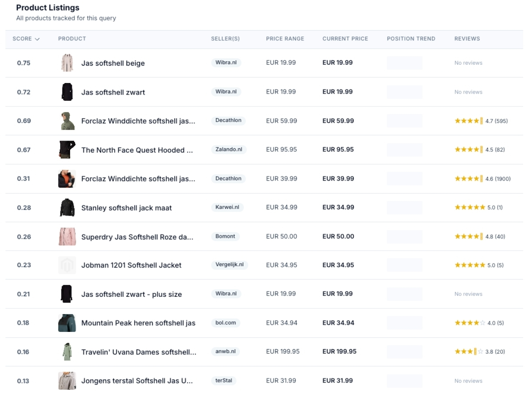Click the Zalando.nl seller tag
Viewport: 532px width, 402px height.
point(229,150)
